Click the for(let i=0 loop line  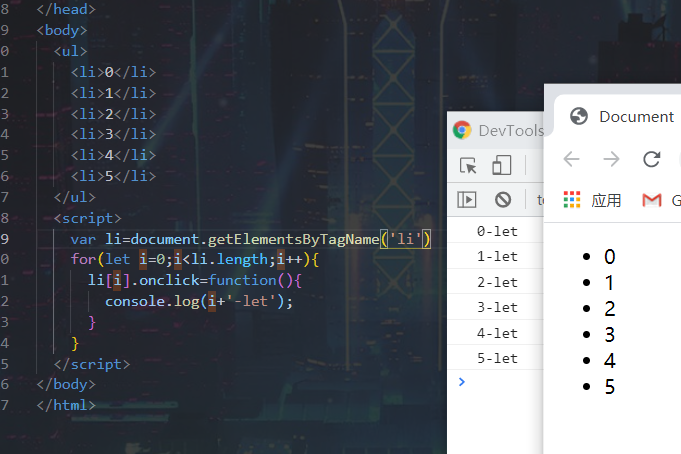click(195, 259)
